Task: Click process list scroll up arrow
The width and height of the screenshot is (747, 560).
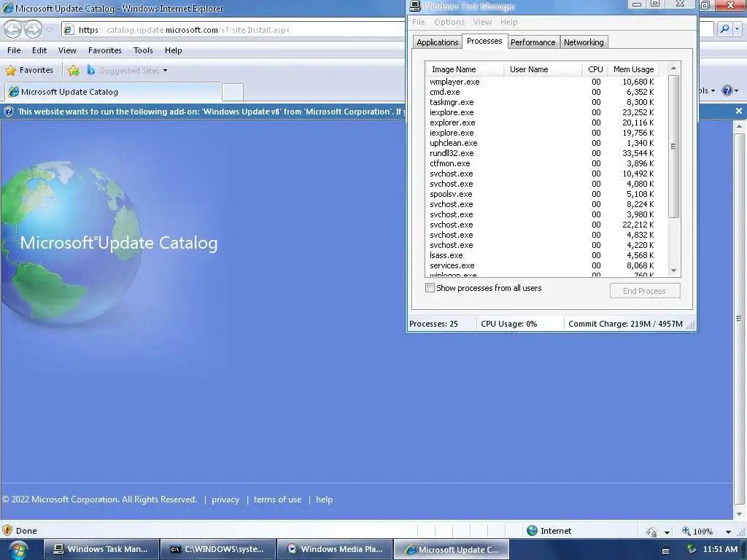Action: click(673, 68)
